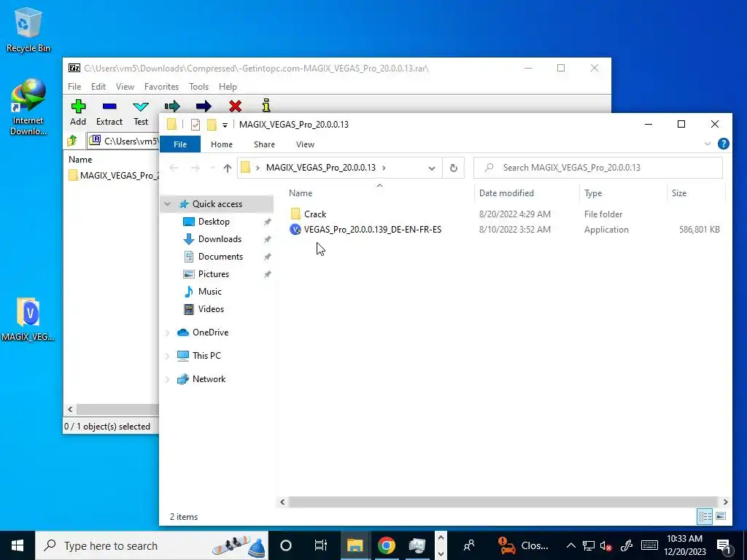Viewport: 747px width, 560px height.
Task: Switch to the Home ribbon tab
Action: point(222,144)
